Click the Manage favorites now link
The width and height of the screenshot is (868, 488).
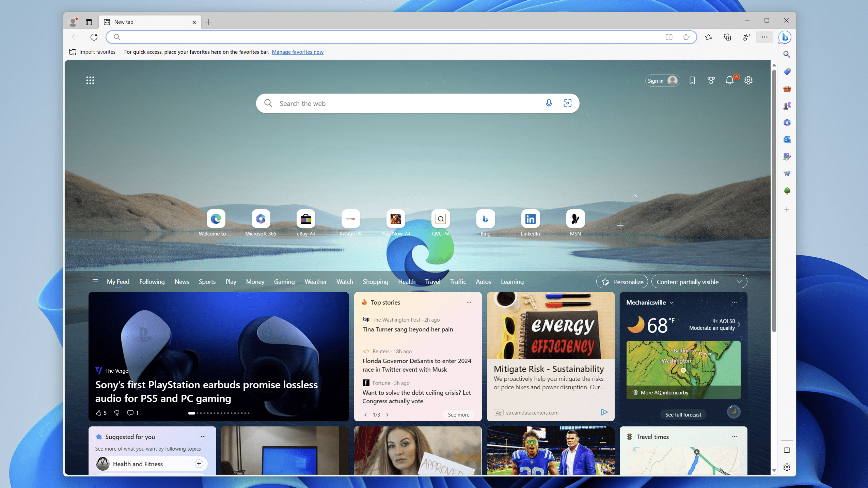pyautogui.click(x=297, y=52)
